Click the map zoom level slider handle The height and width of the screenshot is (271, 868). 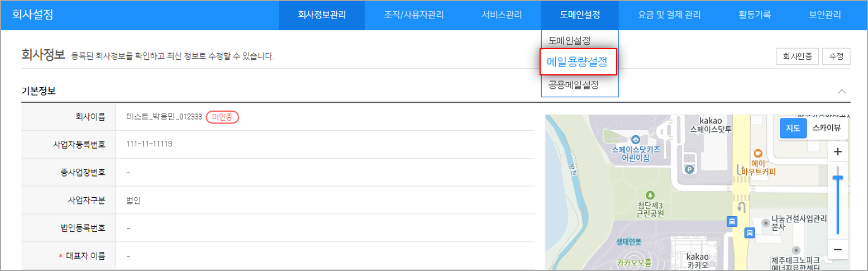point(837,178)
